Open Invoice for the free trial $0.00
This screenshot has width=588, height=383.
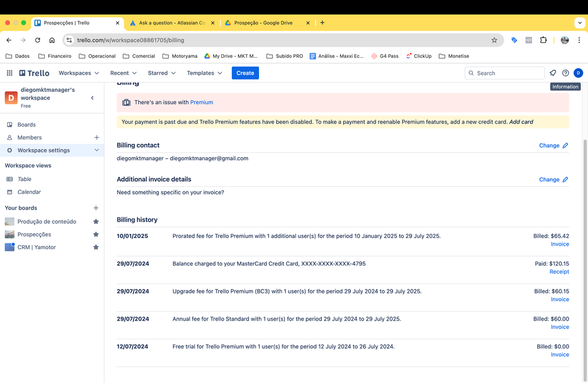(560, 355)
